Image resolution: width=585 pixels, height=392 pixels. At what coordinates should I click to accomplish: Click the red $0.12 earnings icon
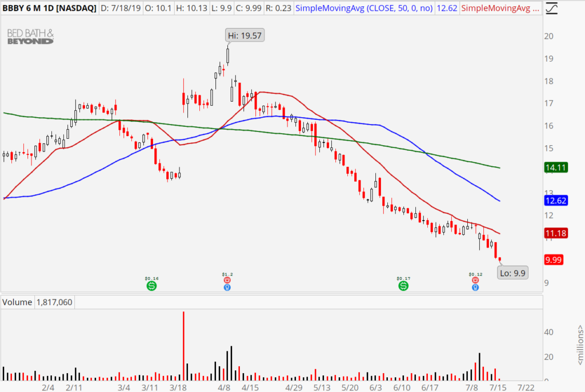tap(475, 280)
